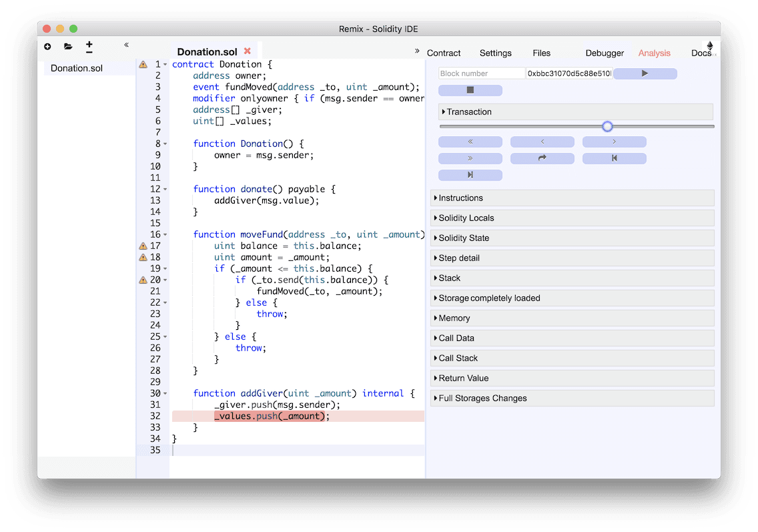Open a file with the folder icon
This screenshot has height=532, width=758.
(68, 47)
